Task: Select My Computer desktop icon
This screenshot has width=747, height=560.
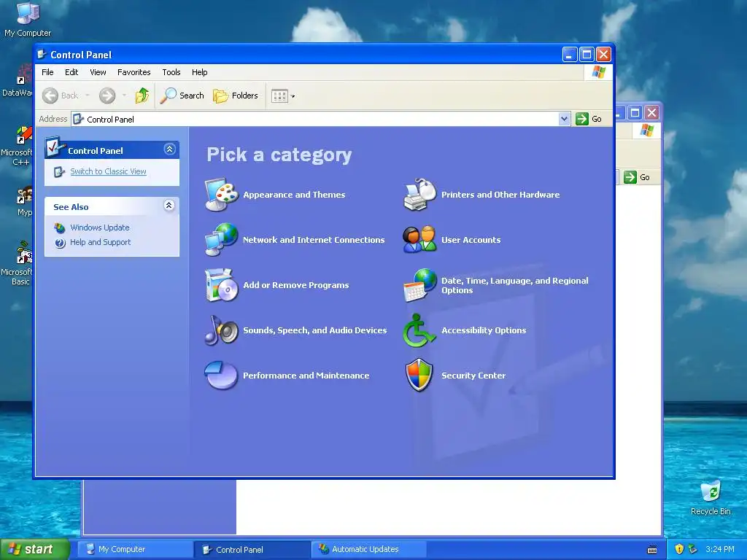Action: [x=28, y=19]
